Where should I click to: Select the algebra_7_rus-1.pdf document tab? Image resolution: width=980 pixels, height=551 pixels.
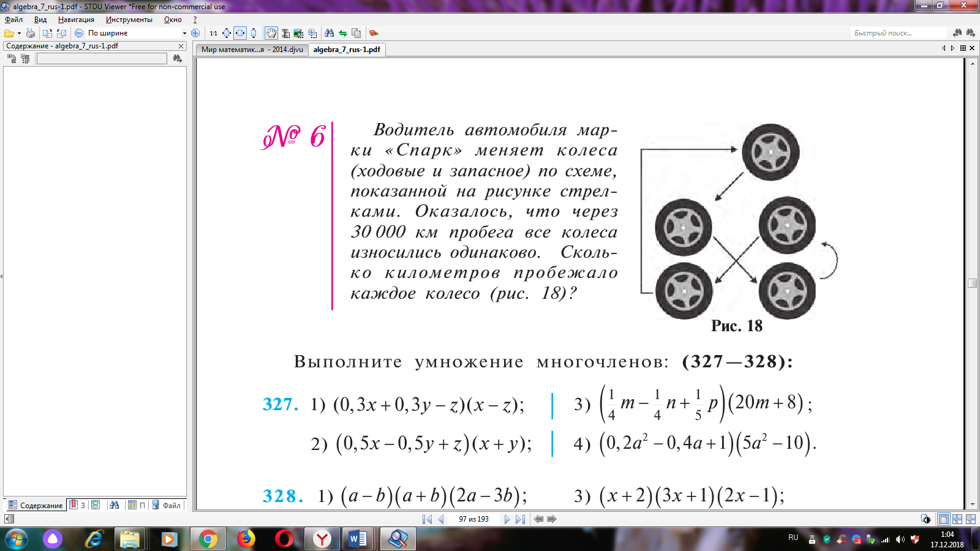[x=347, y=50]
